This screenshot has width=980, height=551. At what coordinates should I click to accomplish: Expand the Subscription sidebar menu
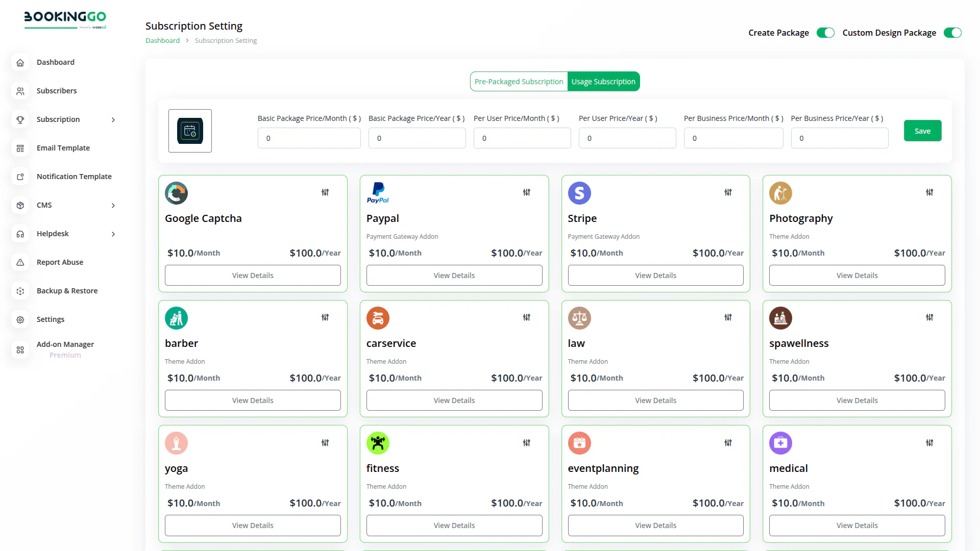[x=113, y=119]
